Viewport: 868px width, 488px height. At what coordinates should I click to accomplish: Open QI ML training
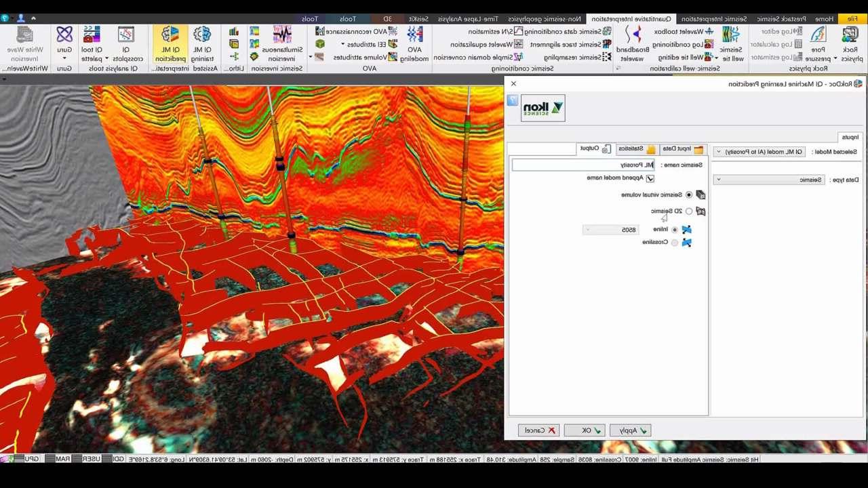(202, 44)
